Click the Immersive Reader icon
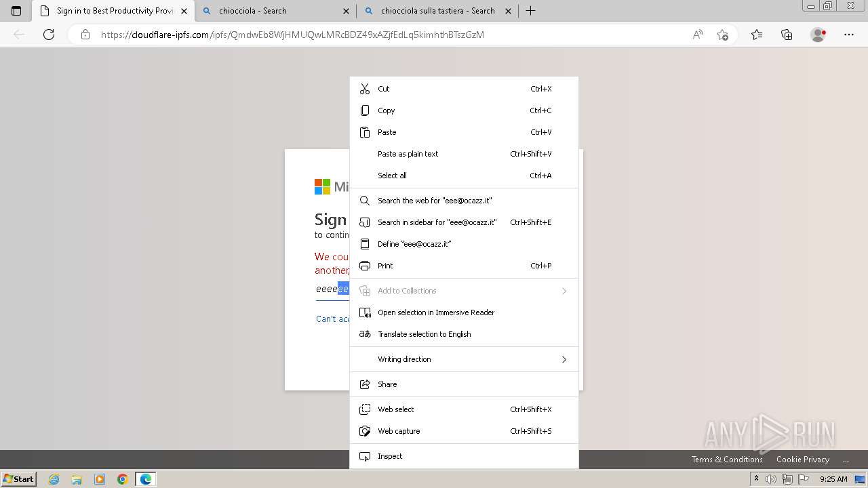868x488 pixels. coord(365,312)
